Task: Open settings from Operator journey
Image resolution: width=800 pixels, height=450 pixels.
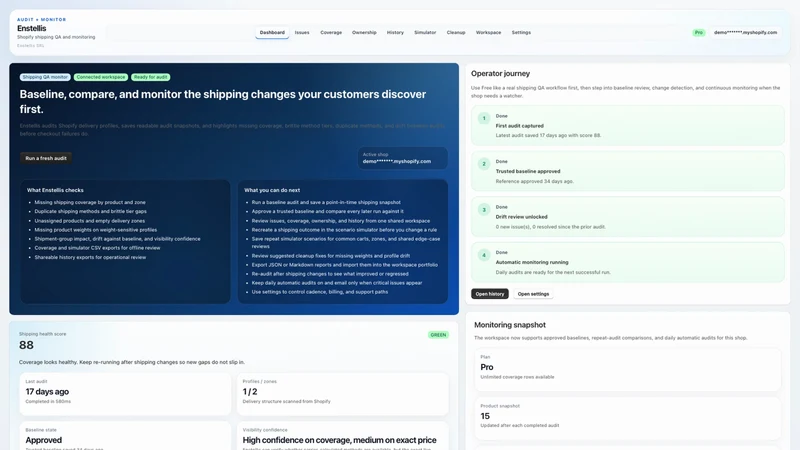Action: tap(533, 294)
